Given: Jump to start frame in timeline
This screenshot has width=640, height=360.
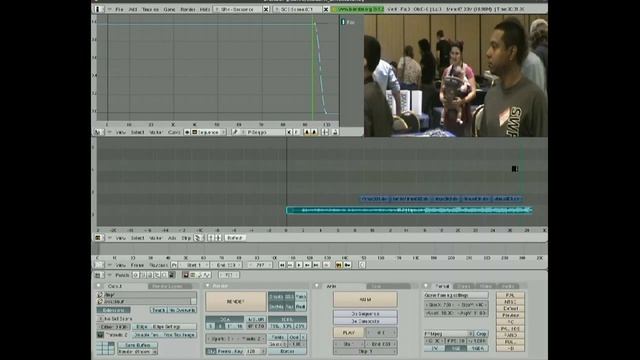Looking at the screenshot, I should 282,265.
